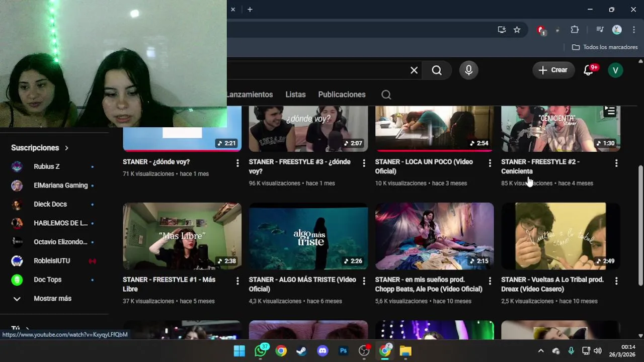This screenshot has width=644, height=362.
Task: Play Más Libre thumbnail
Action: coord(182,236)
